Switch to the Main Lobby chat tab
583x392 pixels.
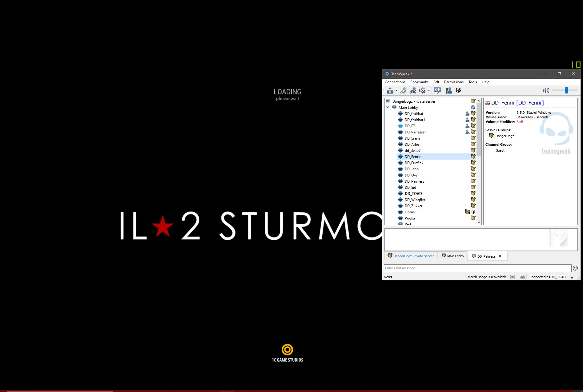click(453, 256)
